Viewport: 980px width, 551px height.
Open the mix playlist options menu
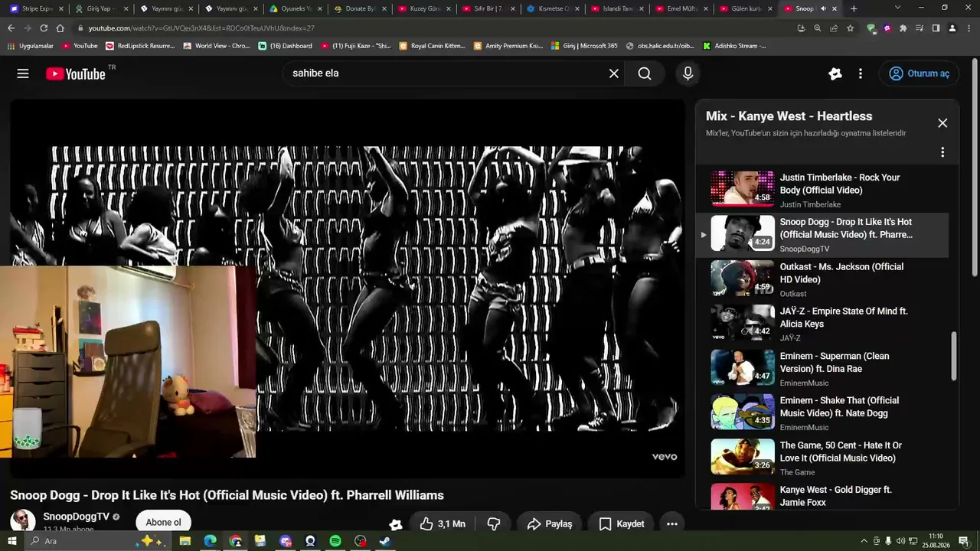pyautogui.click(x=942, y=152)
